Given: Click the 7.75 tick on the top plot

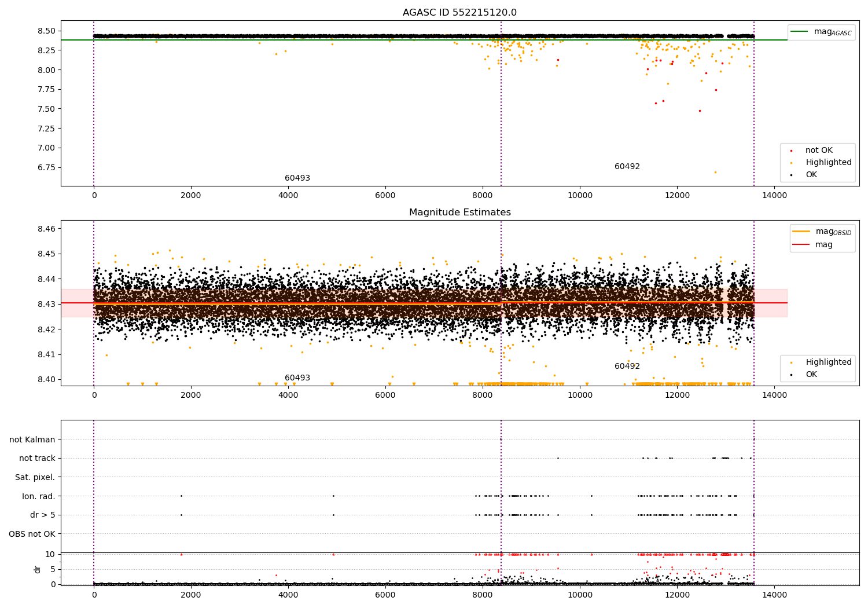Looking at the screenshot, I should [x=46, y=89].
